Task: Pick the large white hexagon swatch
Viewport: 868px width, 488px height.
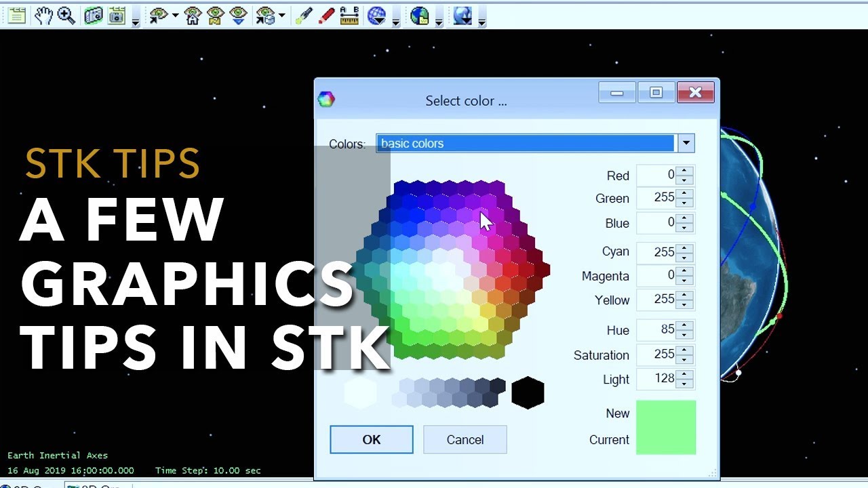Action: pyautogui.click(x=360, y=393)
